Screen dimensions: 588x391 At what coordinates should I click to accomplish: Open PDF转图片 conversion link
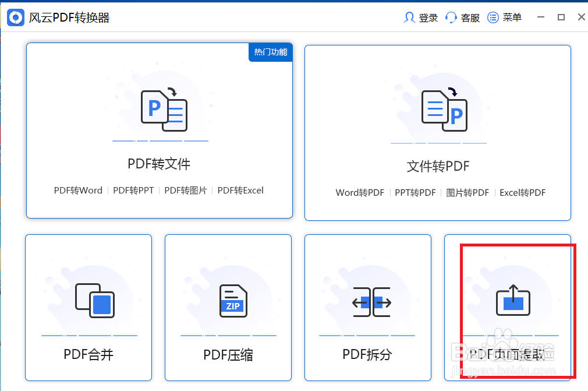[x=186, y=190]
